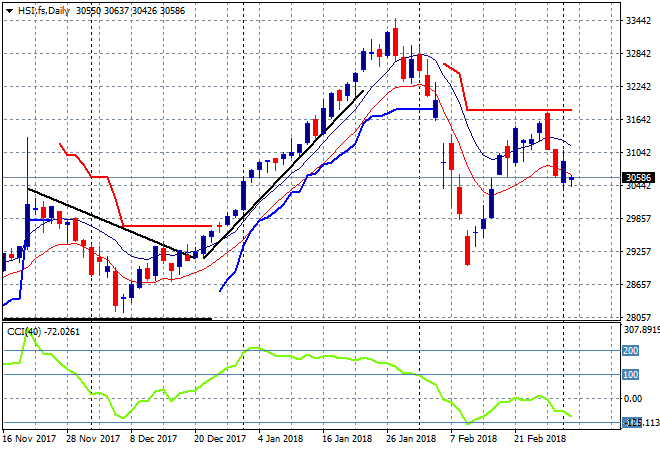Click the 31042 price axis label
660x450 pixels.
[638, 152]
